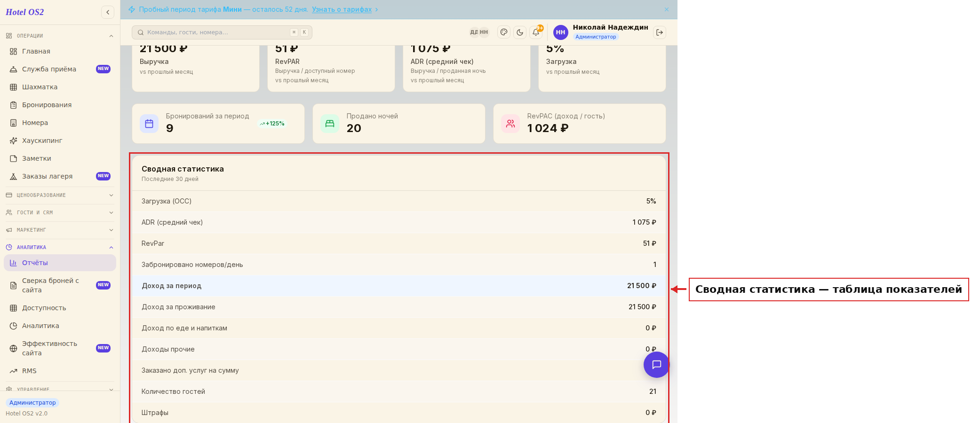Toggle dark mode moon icon
This screenshot has width=980, height=423.
pos(520,32)
